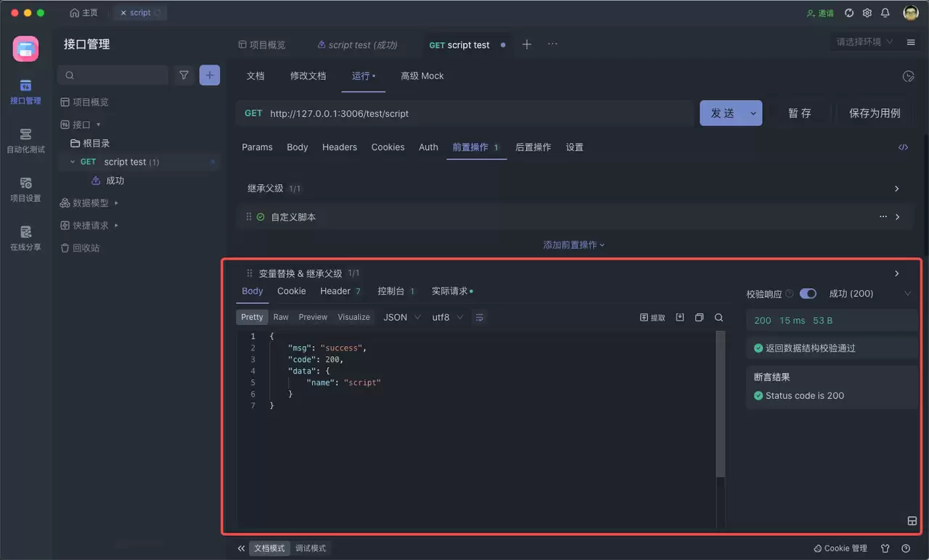Open notifications bell icon

click(885, 13)
